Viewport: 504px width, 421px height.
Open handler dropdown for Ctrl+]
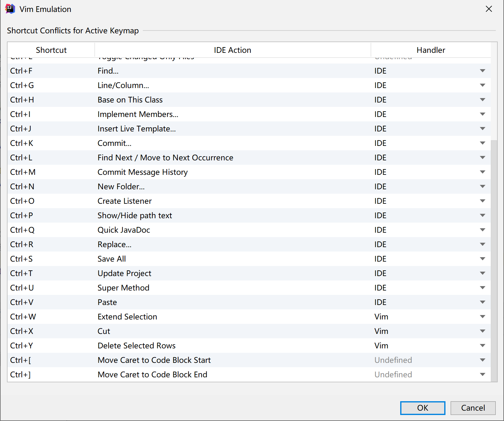pyautogui.click(x=483, y=374)
